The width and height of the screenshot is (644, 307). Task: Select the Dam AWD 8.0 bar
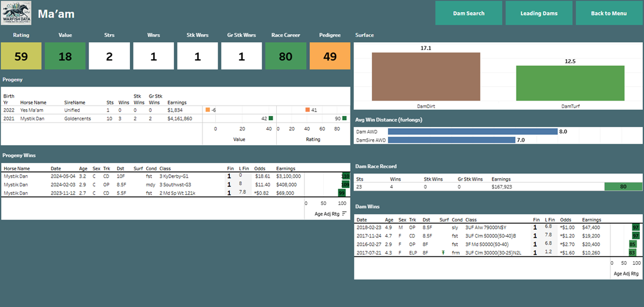click(x=473, y=131)
